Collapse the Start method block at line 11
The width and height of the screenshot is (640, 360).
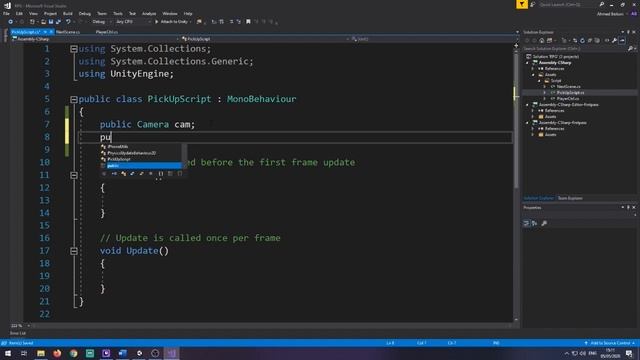point(74,175)
